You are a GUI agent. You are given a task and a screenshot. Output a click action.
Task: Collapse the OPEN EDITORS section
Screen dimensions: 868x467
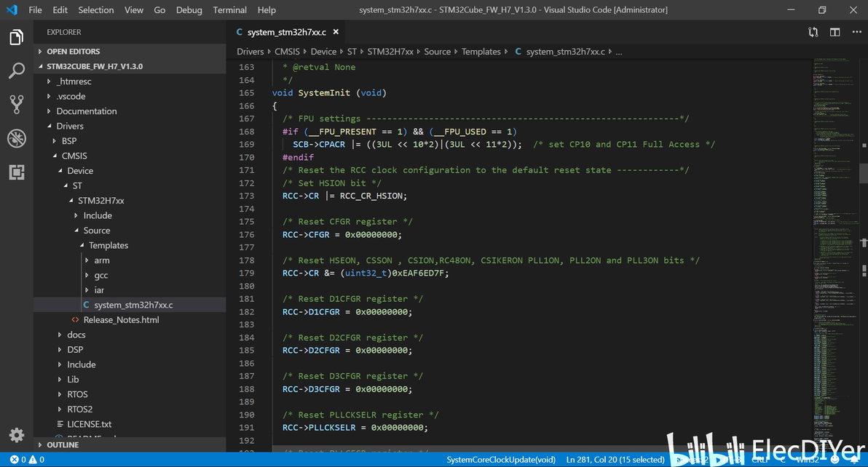[73, 52]
